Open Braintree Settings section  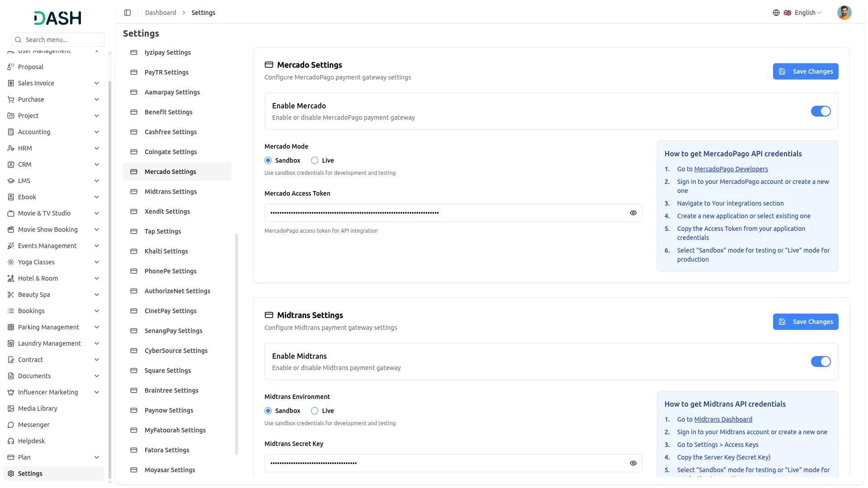coord(177,390)
